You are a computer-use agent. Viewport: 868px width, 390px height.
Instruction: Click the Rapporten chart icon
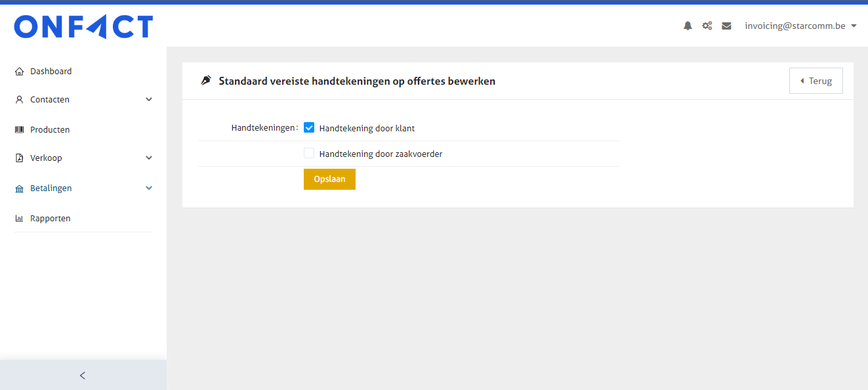click(19, 219)
